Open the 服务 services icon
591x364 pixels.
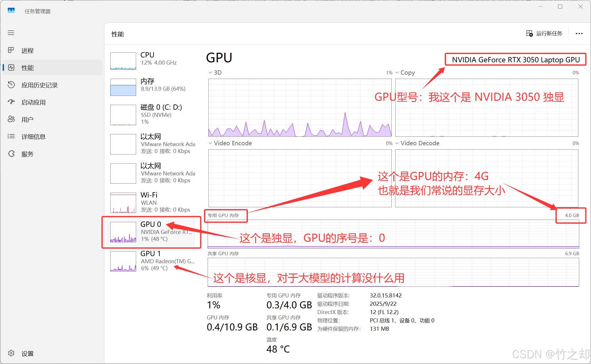tap(11, 154)
